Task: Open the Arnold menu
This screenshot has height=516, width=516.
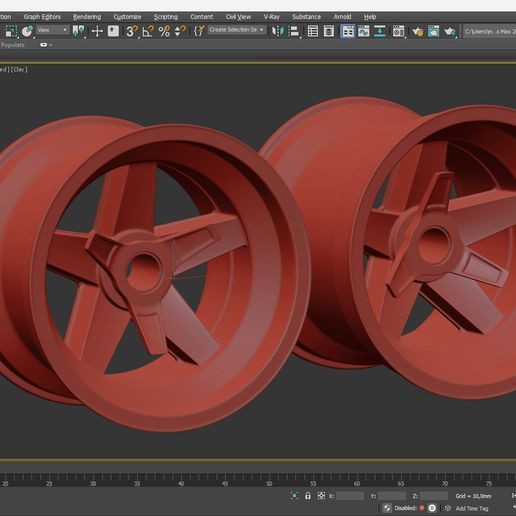Action: coord(342,17)
